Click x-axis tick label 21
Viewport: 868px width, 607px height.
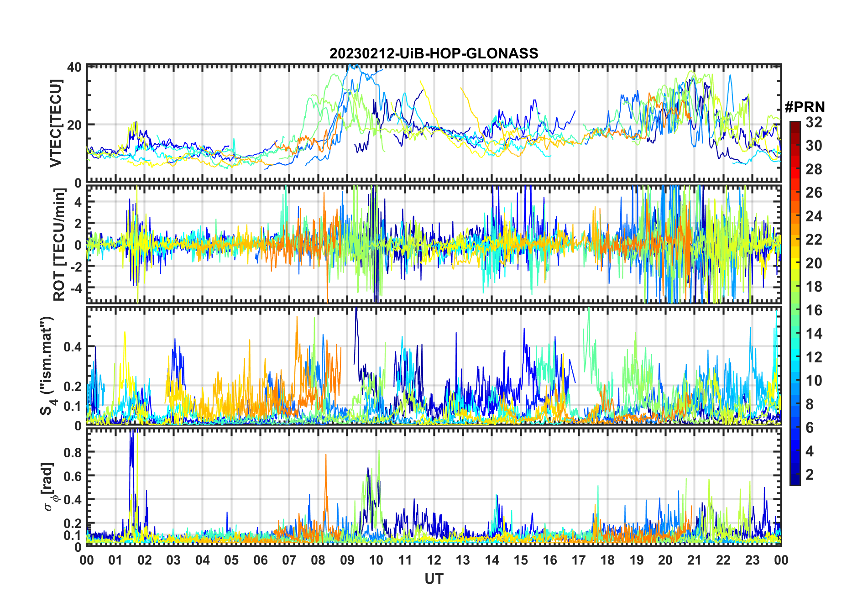[695, 560]
